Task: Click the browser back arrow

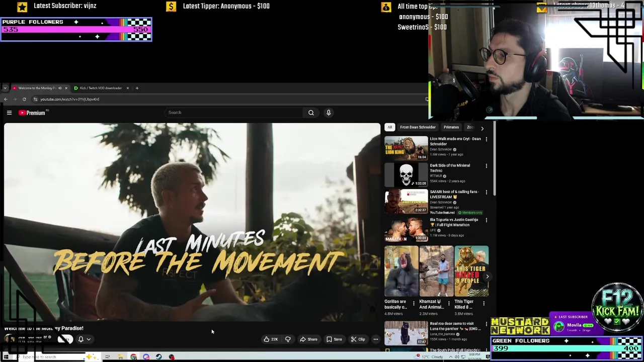Action: coord(6,99)
